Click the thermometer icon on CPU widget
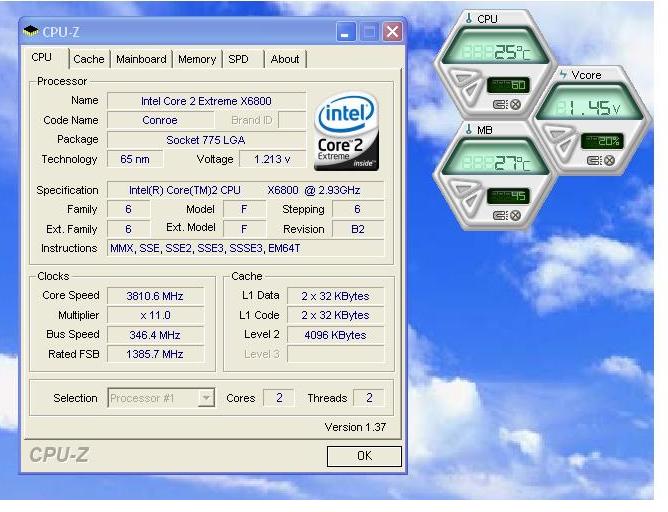The image size is (668, 512). pos(469,18)
